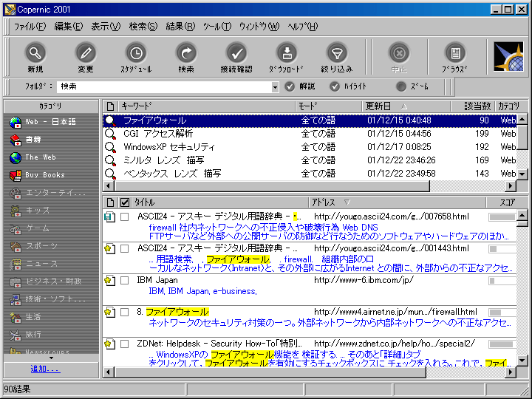
Task: Toggle the ズーム option
Action: [x=401, y=86]
